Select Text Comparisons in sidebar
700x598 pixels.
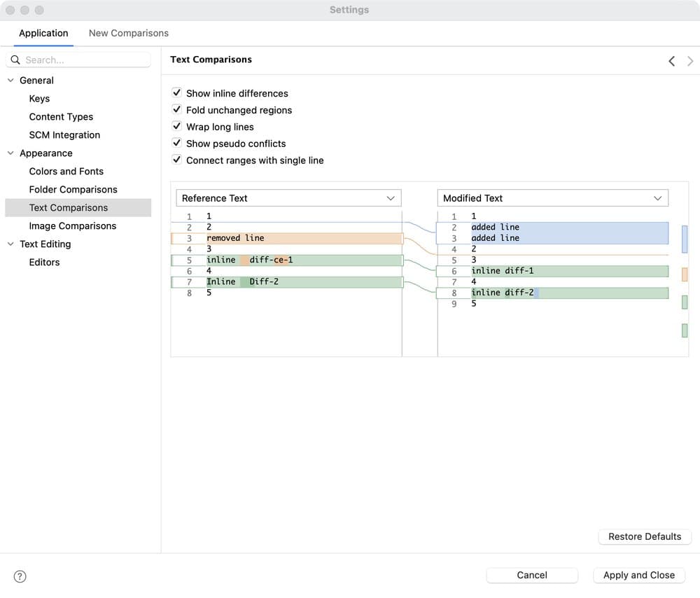pos(78,208)
